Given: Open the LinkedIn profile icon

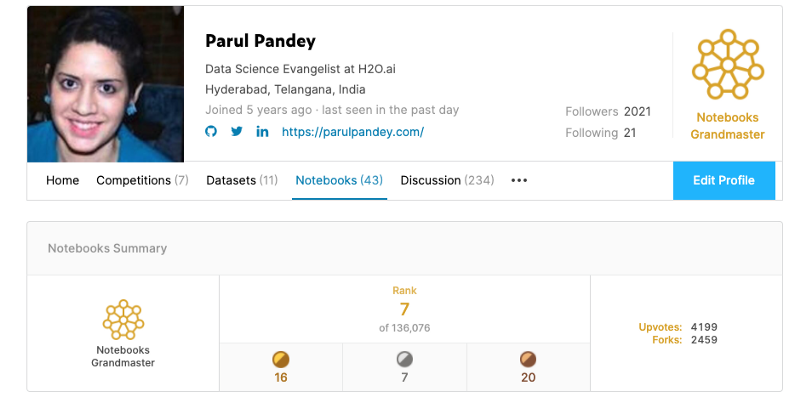Looking at the screenshot, I should (x=262, y=132).
